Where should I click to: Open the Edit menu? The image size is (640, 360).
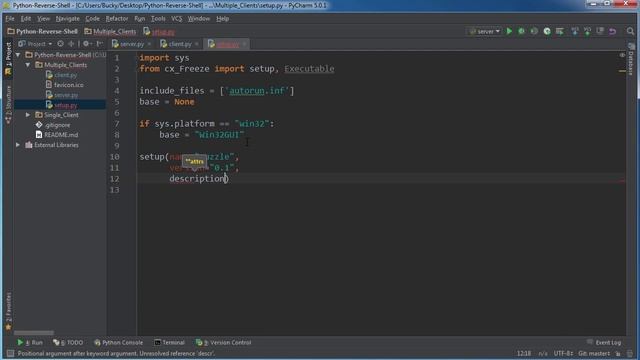tap(26, 19)
